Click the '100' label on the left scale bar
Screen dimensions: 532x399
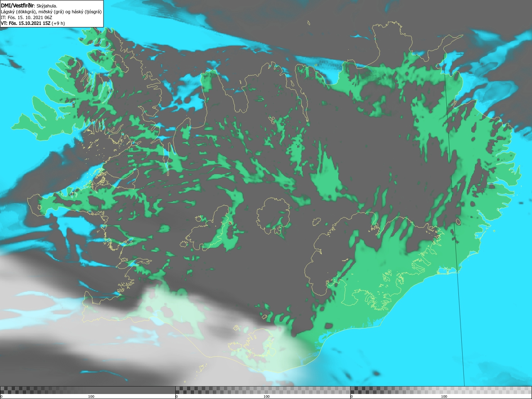pyautogui.click(x=91, y=397)
